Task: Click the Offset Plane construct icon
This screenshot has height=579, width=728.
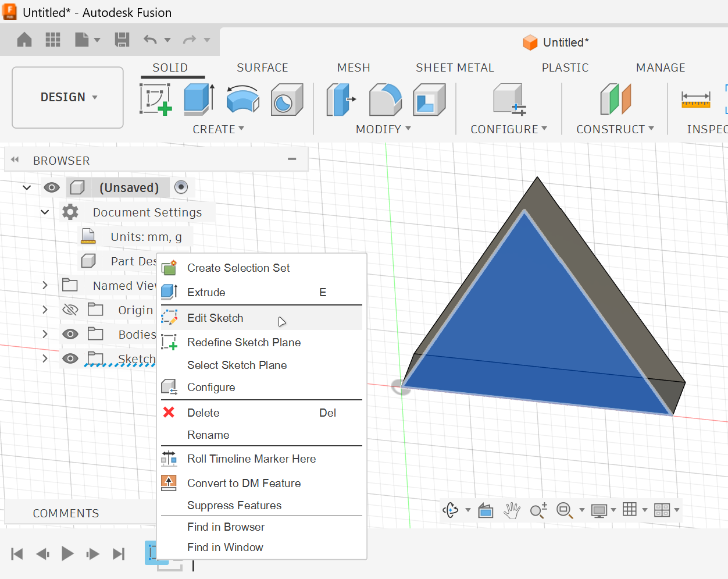Action: pyautogui.click(x=616, y=100)
